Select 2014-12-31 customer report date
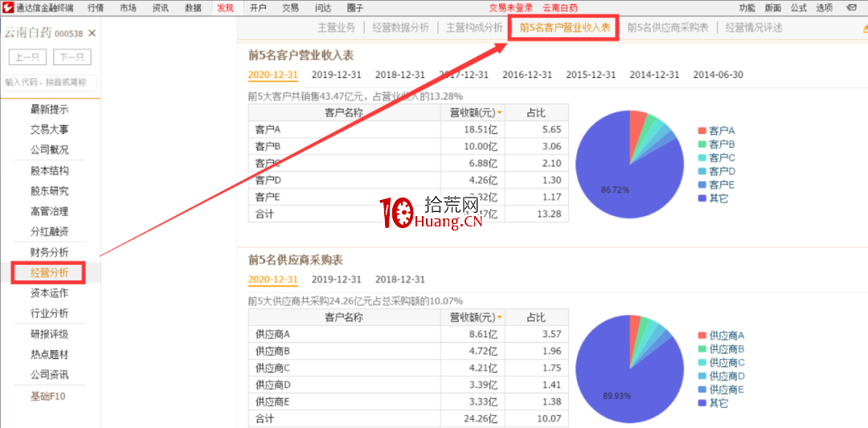This screenshot has width=868, height=428. [654, 75]
